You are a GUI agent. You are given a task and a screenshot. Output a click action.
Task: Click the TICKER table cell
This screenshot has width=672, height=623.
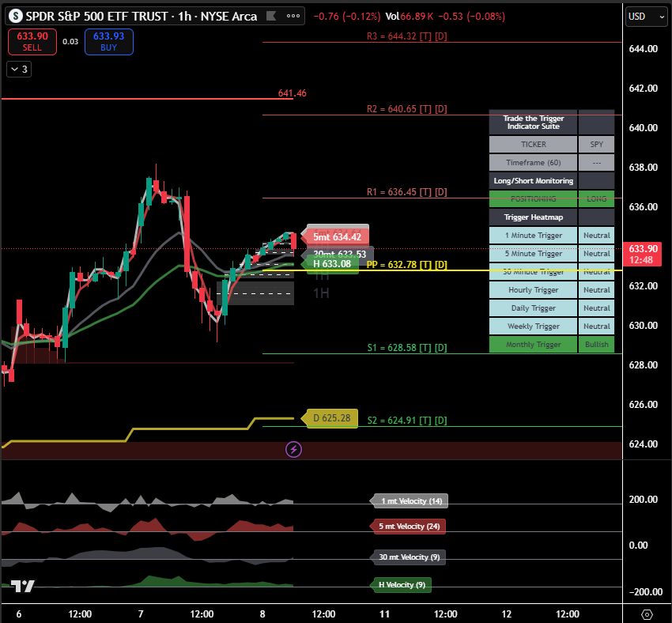click(x=533, y=145)
